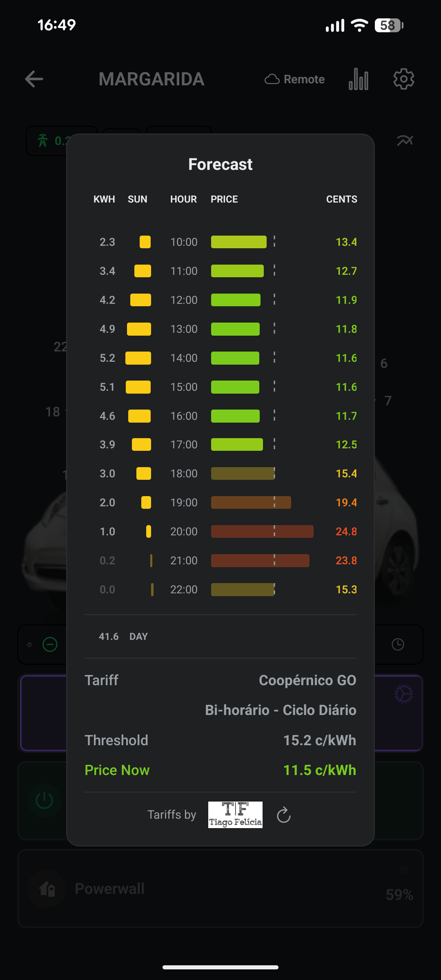This screenshot has width=441, height=980.
Task: Tap the green minus circle icon
Action: click(x=50, y=644)
